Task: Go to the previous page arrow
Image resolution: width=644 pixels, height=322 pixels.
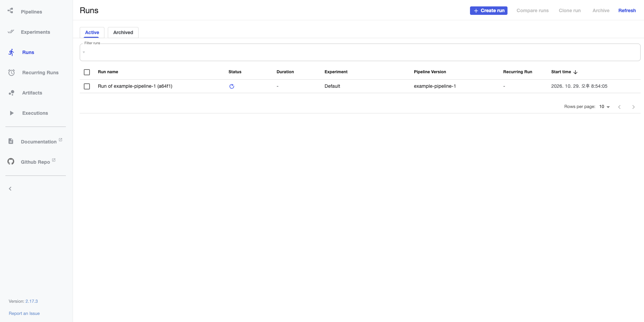Action: pyautogui.click(x=619, y=107)
